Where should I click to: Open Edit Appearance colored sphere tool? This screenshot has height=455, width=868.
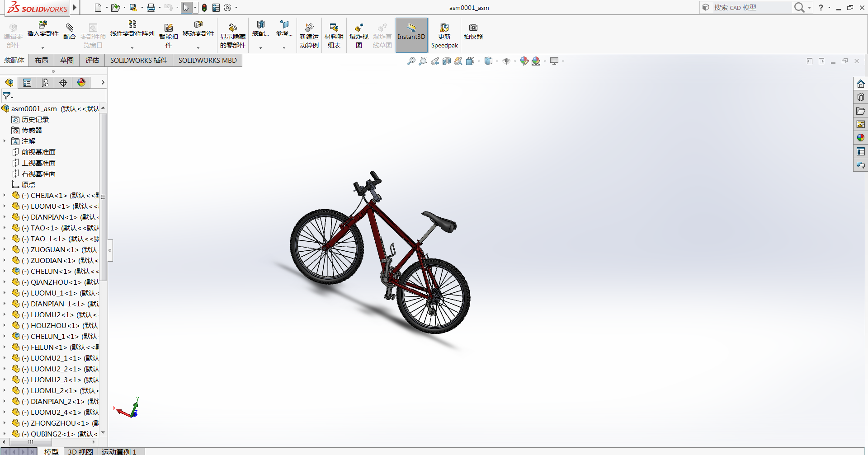click(x=524, y=61)
